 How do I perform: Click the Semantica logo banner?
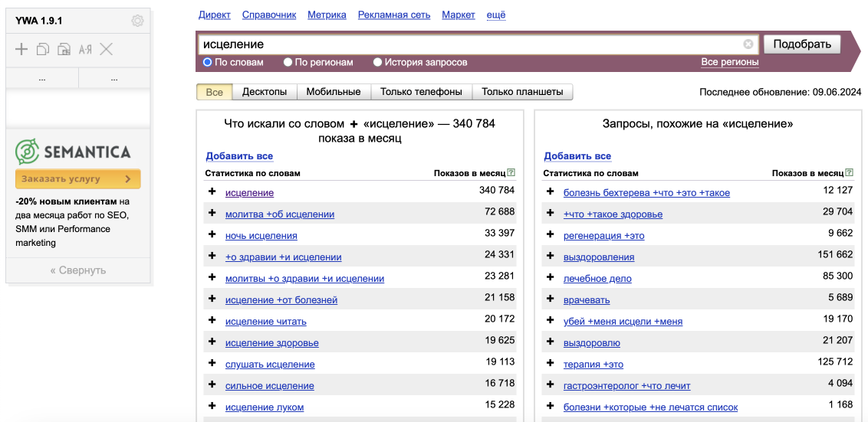pos(73,152)
